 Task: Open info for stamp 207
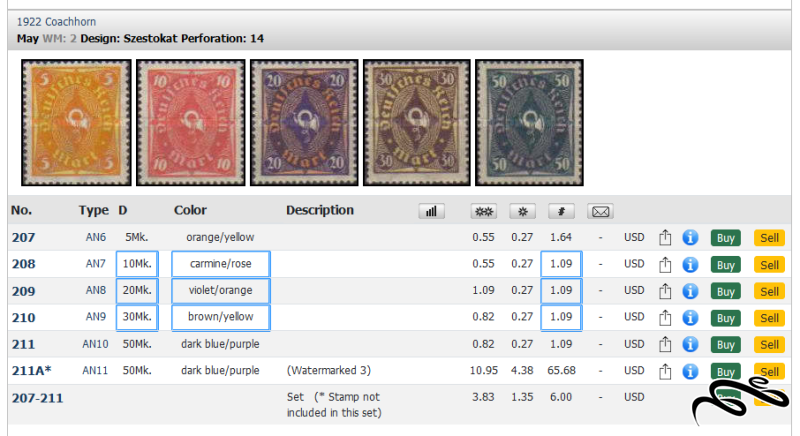[x=690, y=238]
